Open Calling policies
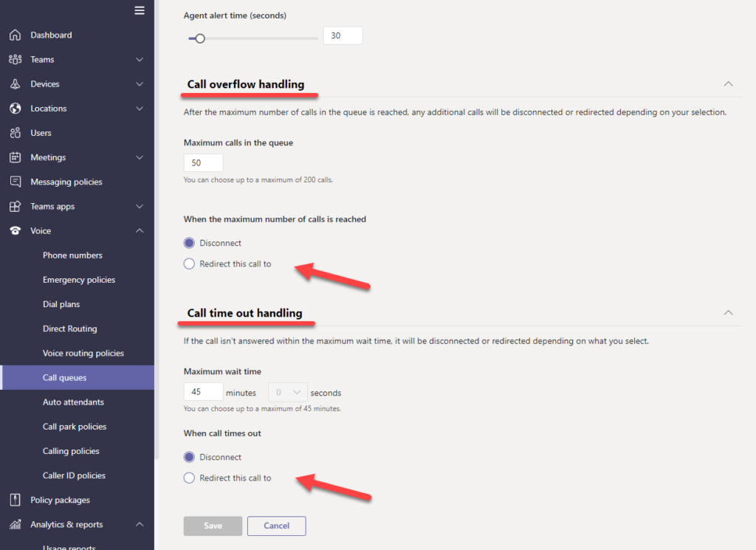 (x=71, y=451)
